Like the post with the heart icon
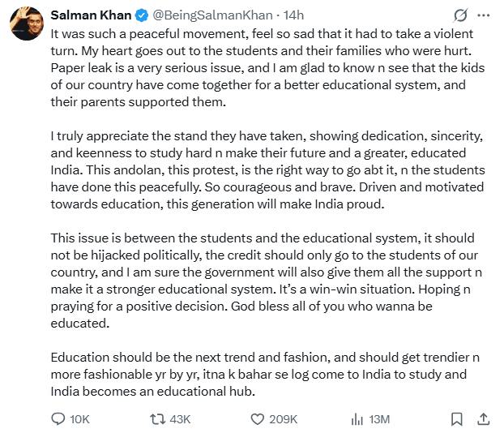The height and width of the screenshot is (433, 504). pyautogui.click(x=257, y=419)
